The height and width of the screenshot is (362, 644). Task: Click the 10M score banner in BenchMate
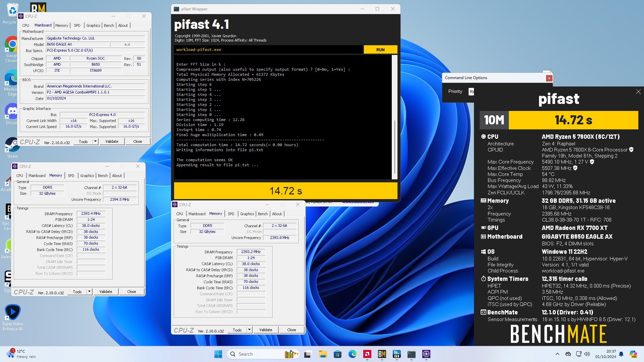point(559,120)
